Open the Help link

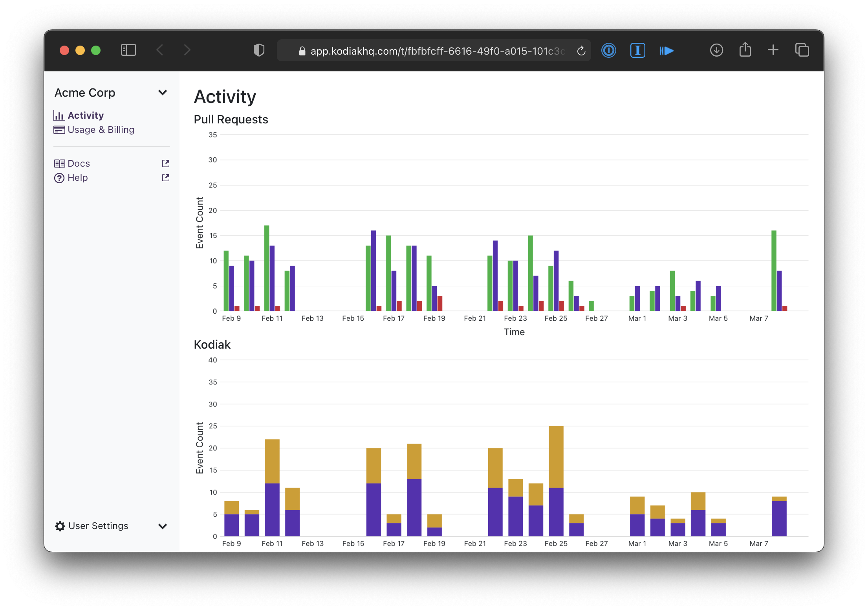pos(77,178)
